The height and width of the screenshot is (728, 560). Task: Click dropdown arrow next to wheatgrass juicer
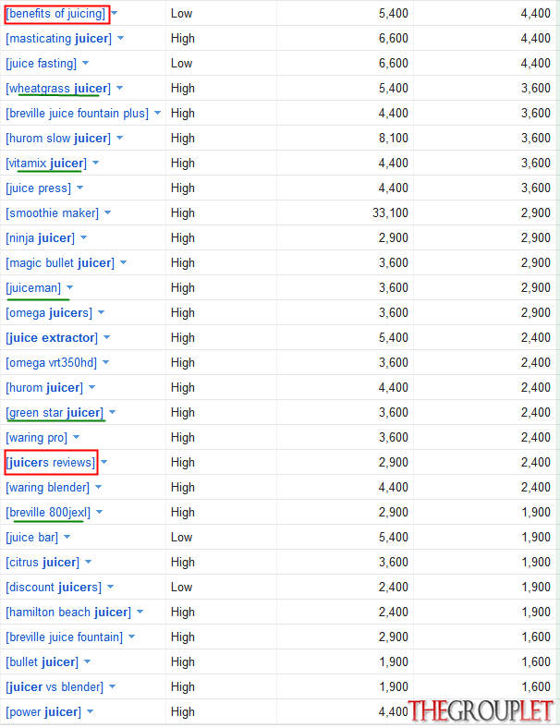(120, 88)
